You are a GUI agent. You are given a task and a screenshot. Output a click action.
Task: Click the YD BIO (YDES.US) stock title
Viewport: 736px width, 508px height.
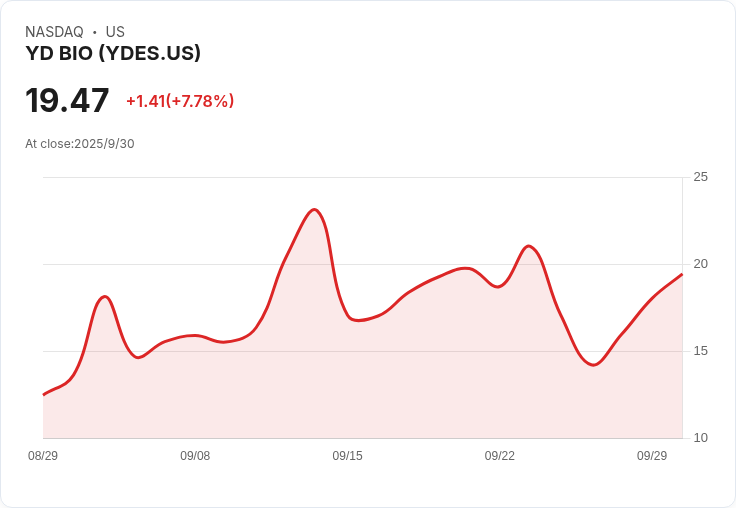point(113,53)
